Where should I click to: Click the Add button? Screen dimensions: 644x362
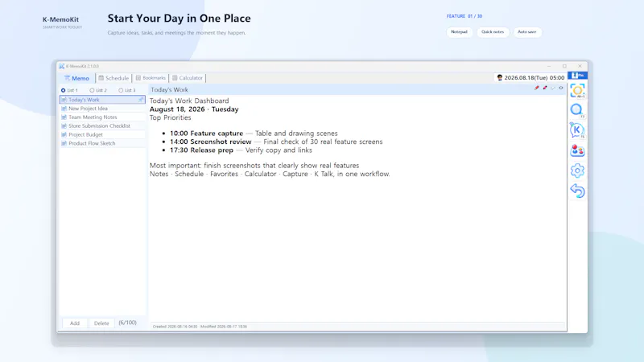(75, 323)
